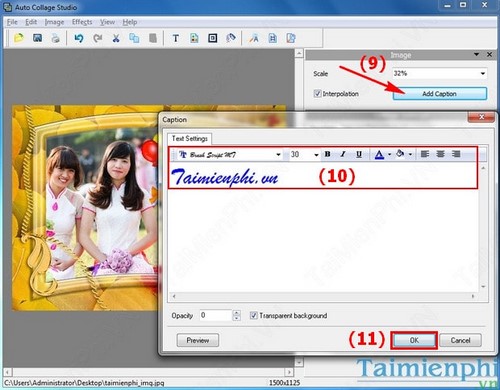This screenshot has width=500, height=390.
Task: Click the Paste toolbar icon
Action: [x=153, y=38]
